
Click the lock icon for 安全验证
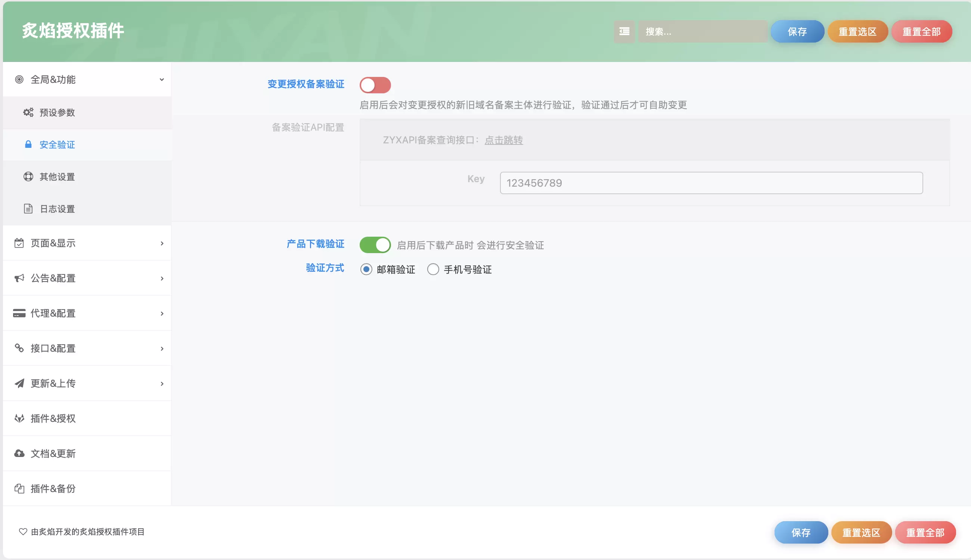28,144
